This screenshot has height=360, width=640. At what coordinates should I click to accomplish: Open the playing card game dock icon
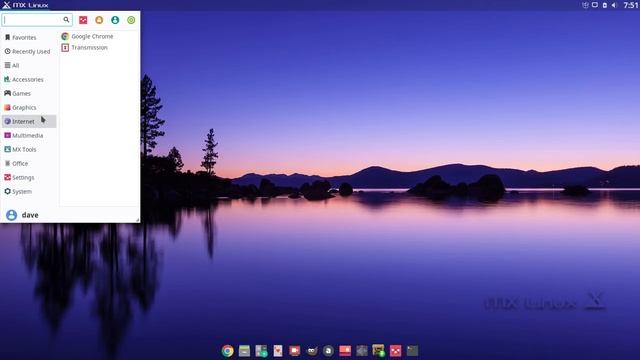tap(278, 351)
